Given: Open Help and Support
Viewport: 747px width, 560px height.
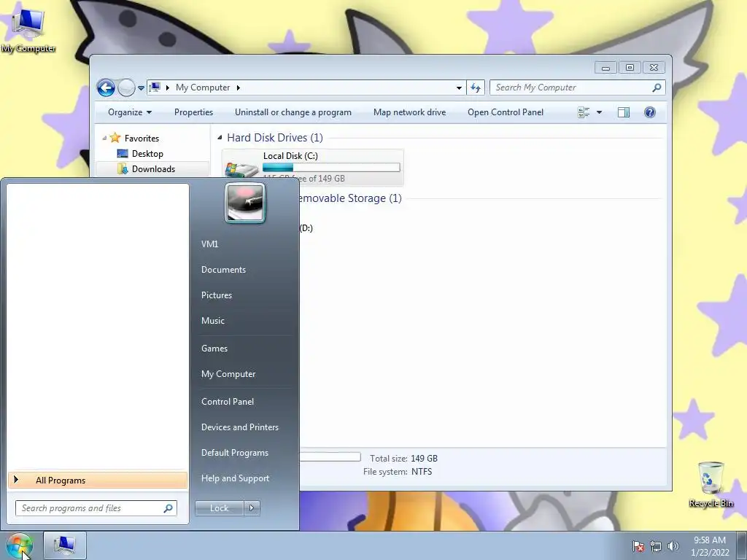Looking at the screenshot, I should point(235,478).
